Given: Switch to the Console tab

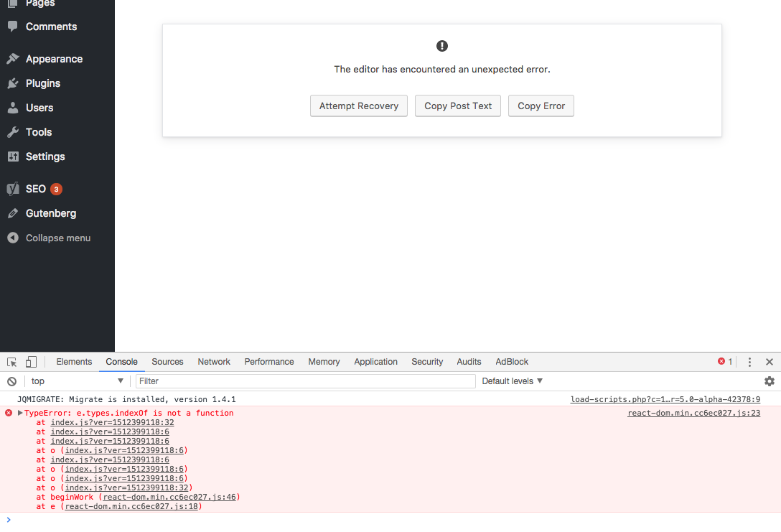Looking at the screenshot, I should (x=121, y=362).
